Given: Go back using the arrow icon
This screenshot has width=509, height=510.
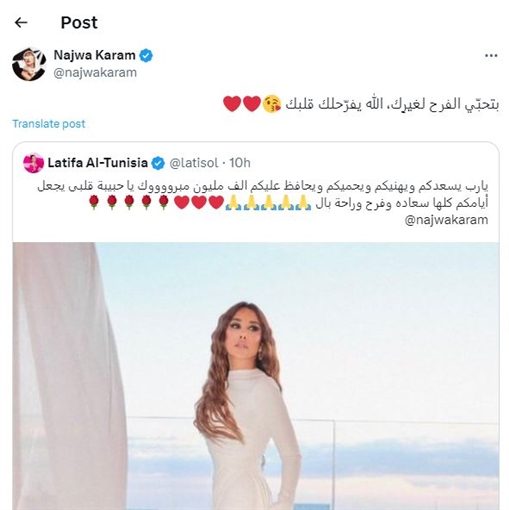Looking at the screenshot, I should click(x=21, y=23).
